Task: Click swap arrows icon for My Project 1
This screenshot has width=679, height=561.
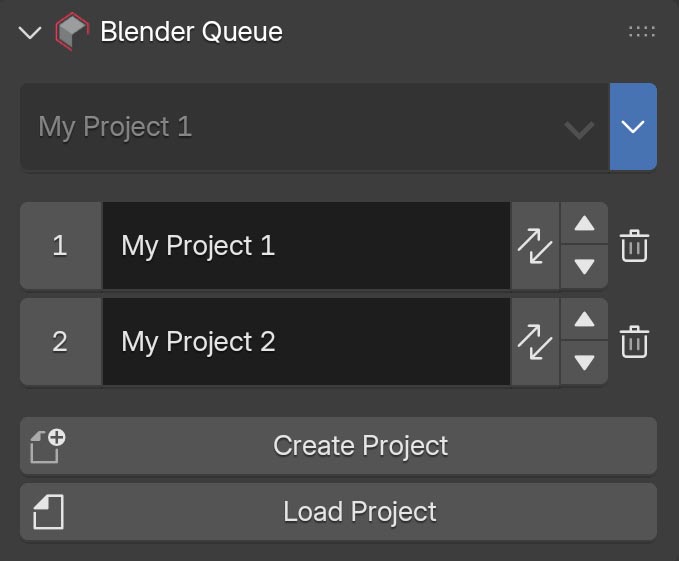Action: coord(535,246)
